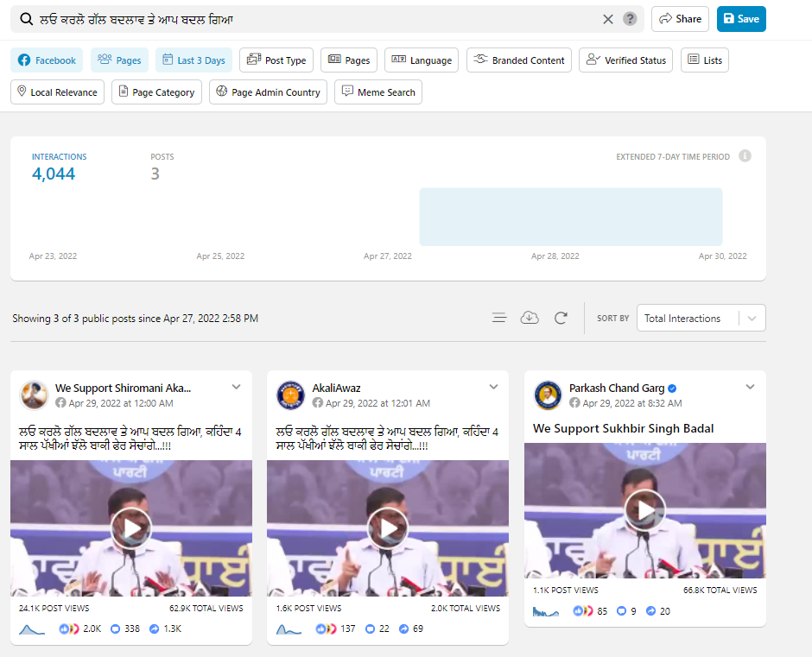Click the comments icon showing 338
Image resolution: width=812 pixels, height=657 pixels.
pyautogui.click(x=116, y=629)
